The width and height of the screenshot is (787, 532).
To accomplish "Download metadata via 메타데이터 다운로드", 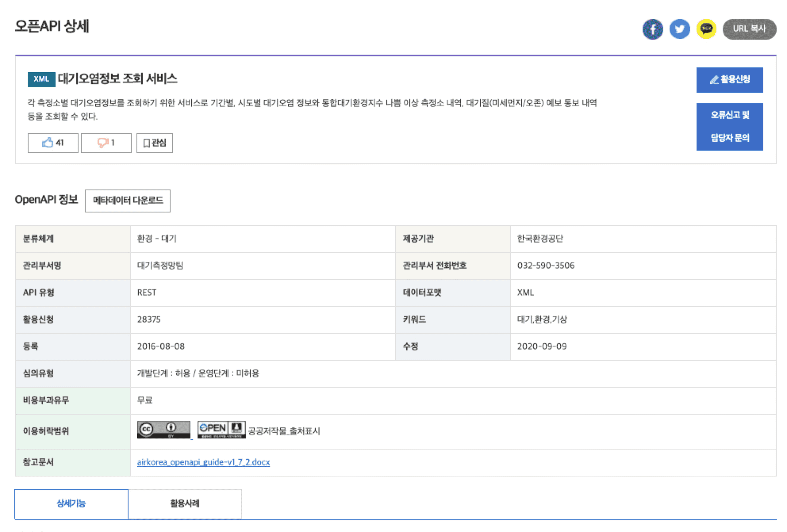I will point(127,201).
